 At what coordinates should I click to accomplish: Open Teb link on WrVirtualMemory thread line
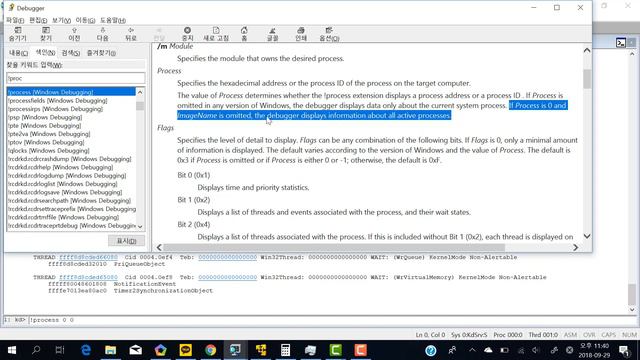coord(227,277)
